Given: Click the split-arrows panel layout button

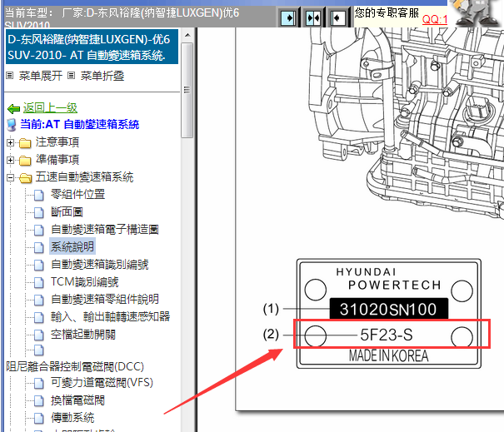Looking at the screenshot, I should [313, 17].
